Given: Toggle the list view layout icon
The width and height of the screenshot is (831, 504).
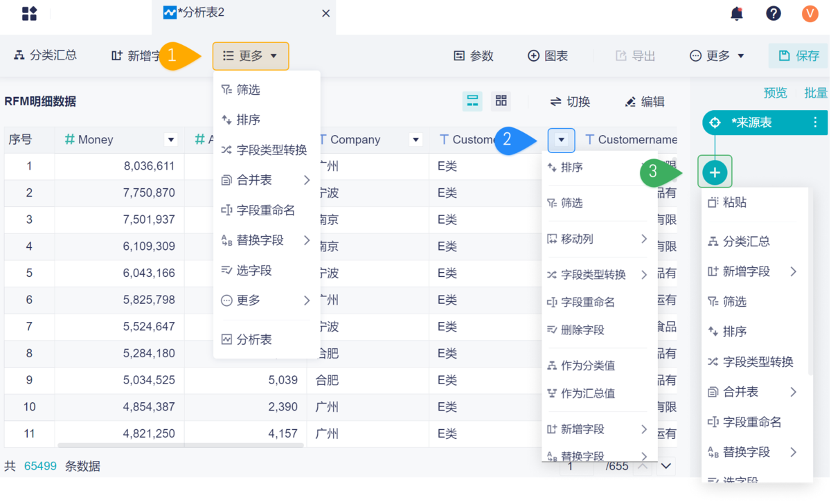Looking at the screenshot, I should 472,101.
